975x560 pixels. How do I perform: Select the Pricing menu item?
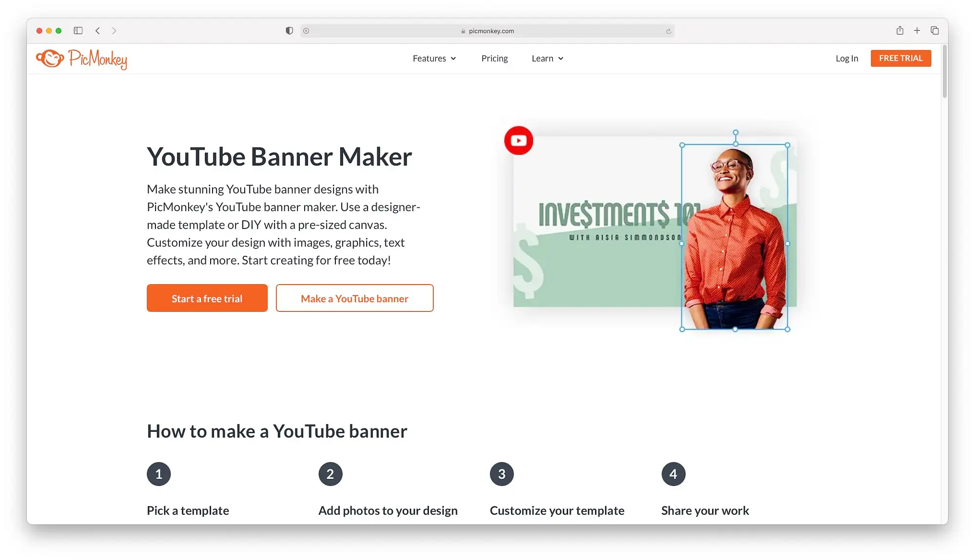494,58
